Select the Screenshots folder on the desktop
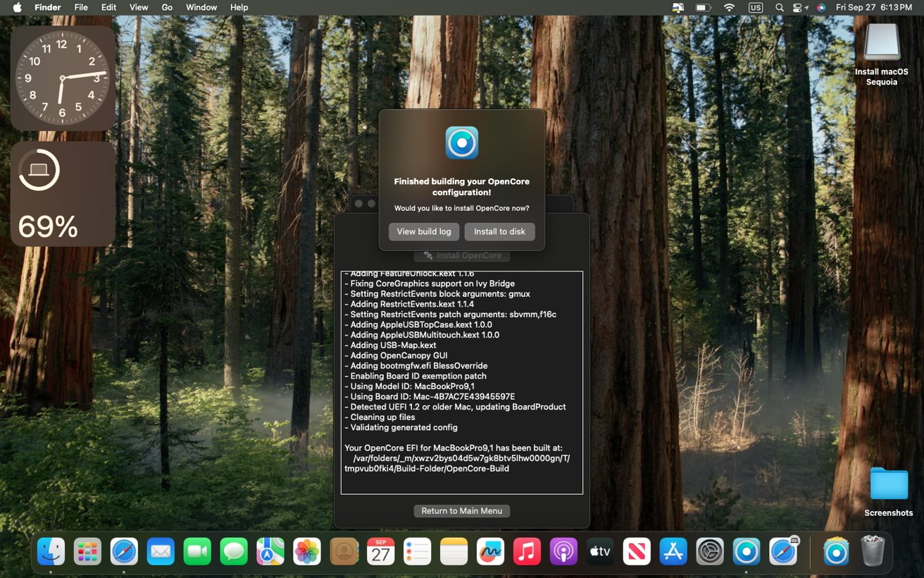 pos(889,492)
